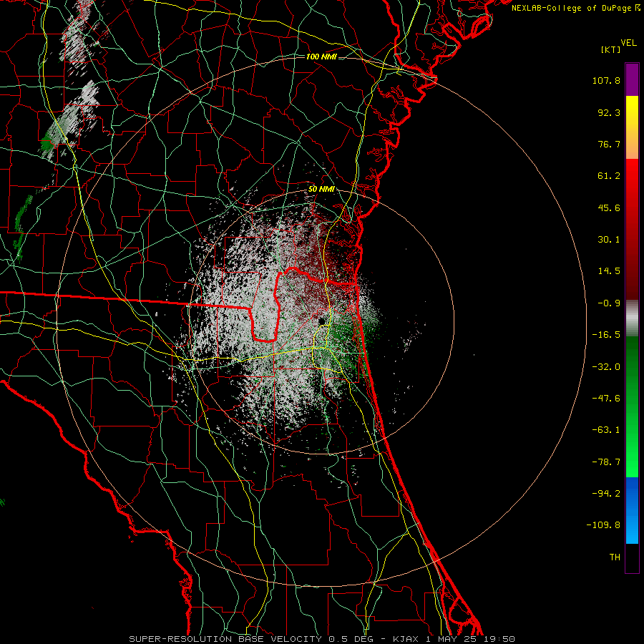Pick the blue segment of the color bar
The width and height of the screenshot is (644, 644).
[632, 510]
